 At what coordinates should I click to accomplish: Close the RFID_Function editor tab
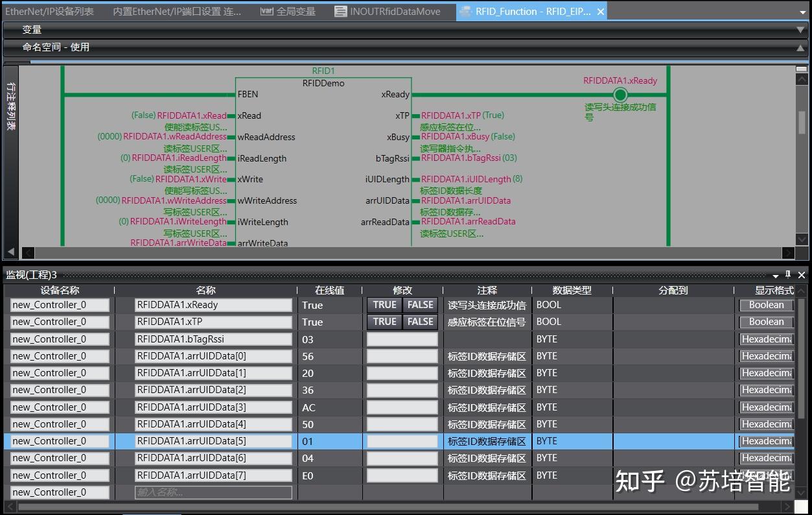(x=601, y=11)
